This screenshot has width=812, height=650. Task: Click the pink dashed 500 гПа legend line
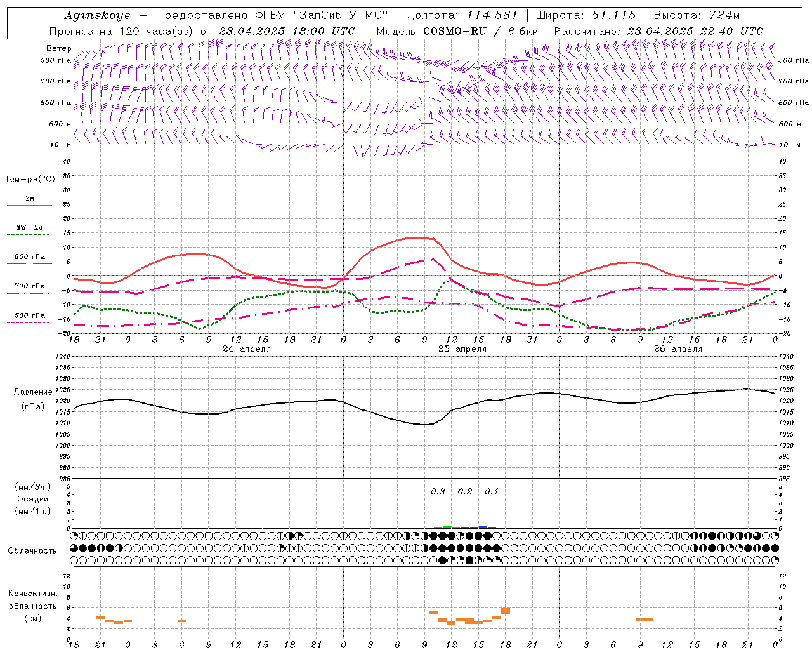click(29, 322)
